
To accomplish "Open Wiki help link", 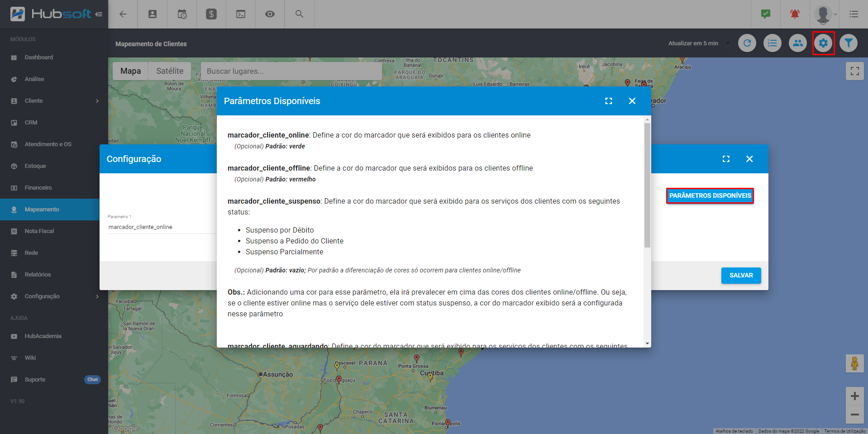I will point(54,358).
